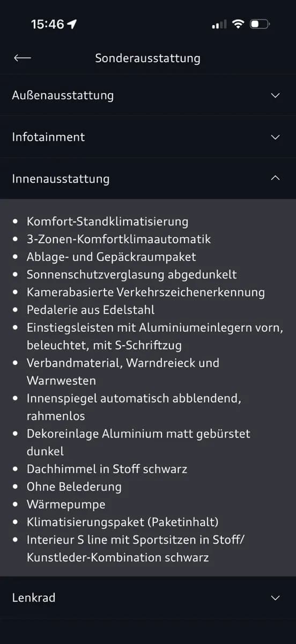The image size is (296, 644).
Task: Select the 3-Zonen-Komfortklimaautomatik entry
Action: (x=119, y=239)
